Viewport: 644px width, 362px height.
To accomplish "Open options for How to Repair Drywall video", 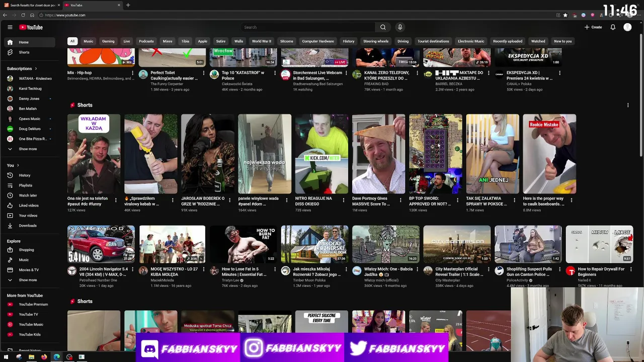I will (631, 269).
